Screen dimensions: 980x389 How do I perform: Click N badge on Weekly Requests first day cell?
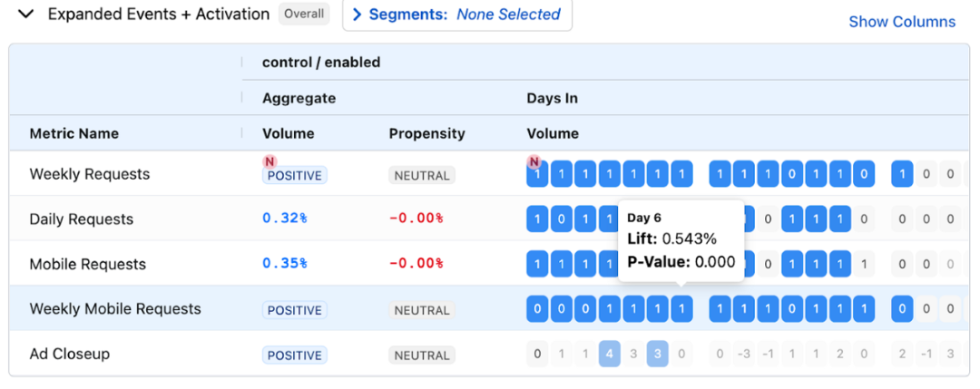(534, 161)
